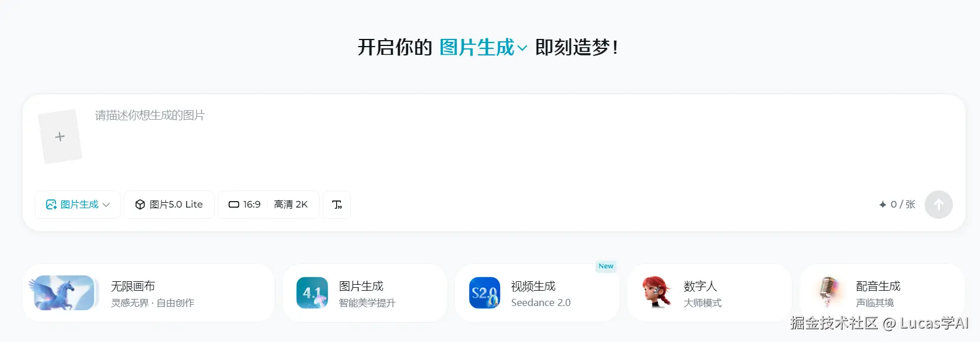Click the microphone icon for 配音生成
This screenshot has height=342, width=980.
click(829, 293)
